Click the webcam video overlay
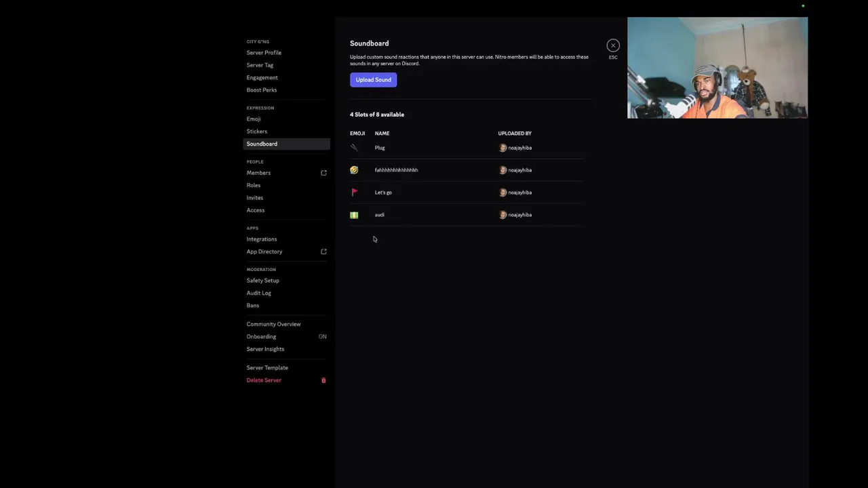The height and width of the screenshot is (488, 868). click(717, 68)
